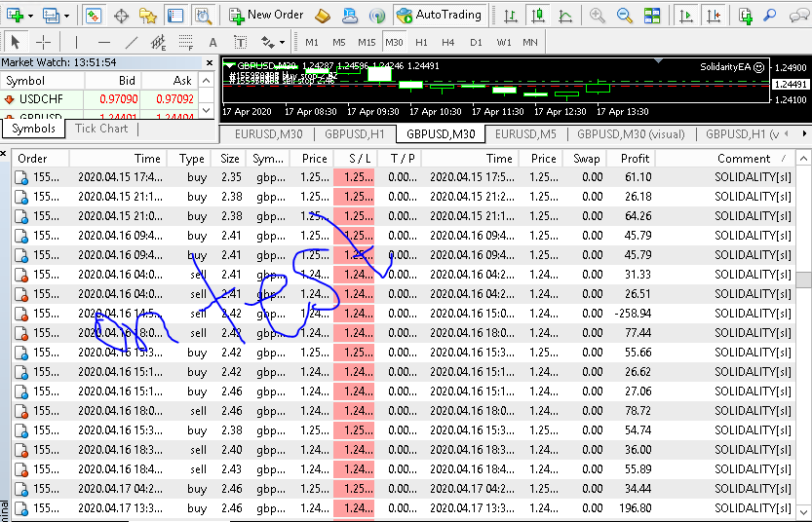
Task: Switch timeframe to M1
Action: coord(312,43)
